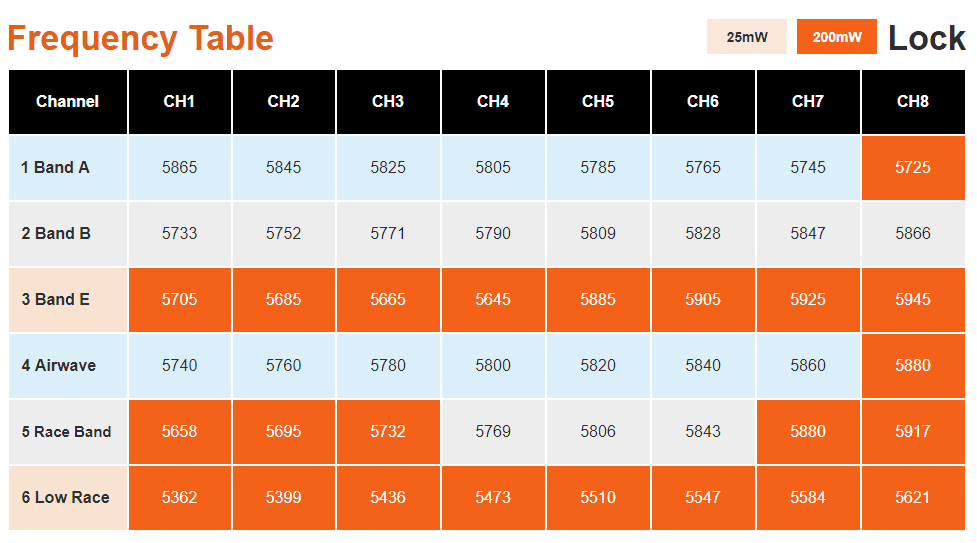Click the 5621 Low Race cell

coord(913,498)
